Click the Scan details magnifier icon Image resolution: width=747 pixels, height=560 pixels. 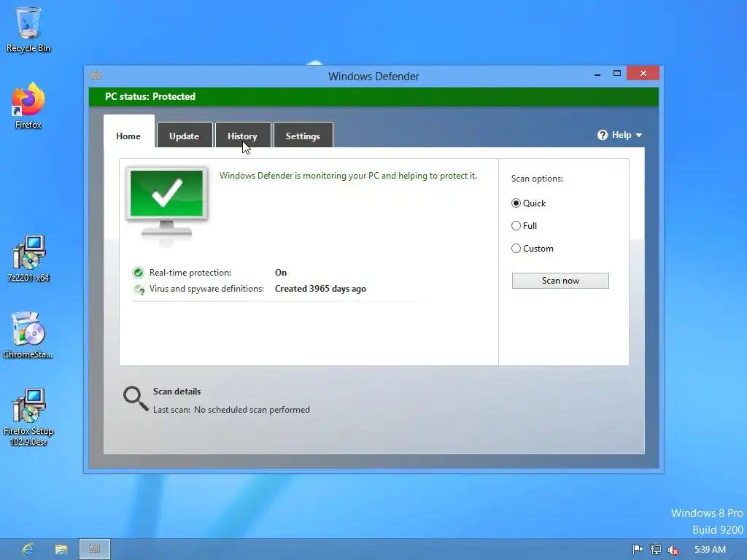136,399
